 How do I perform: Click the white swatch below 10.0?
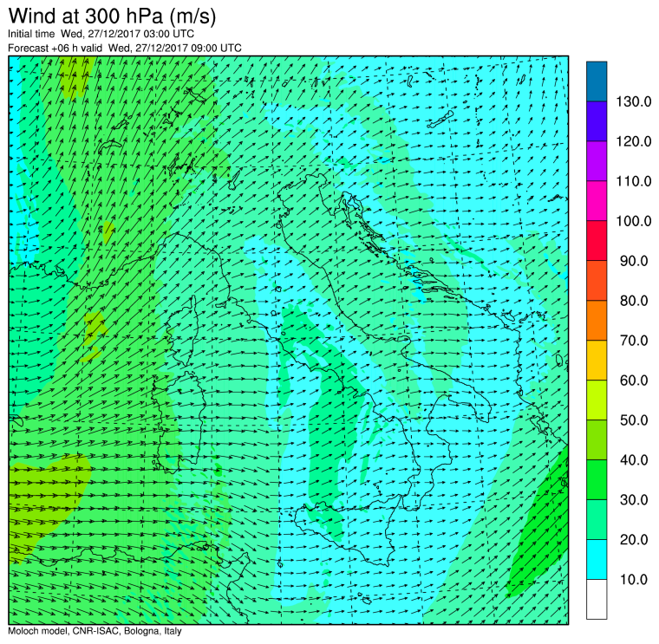coord(597,599)
